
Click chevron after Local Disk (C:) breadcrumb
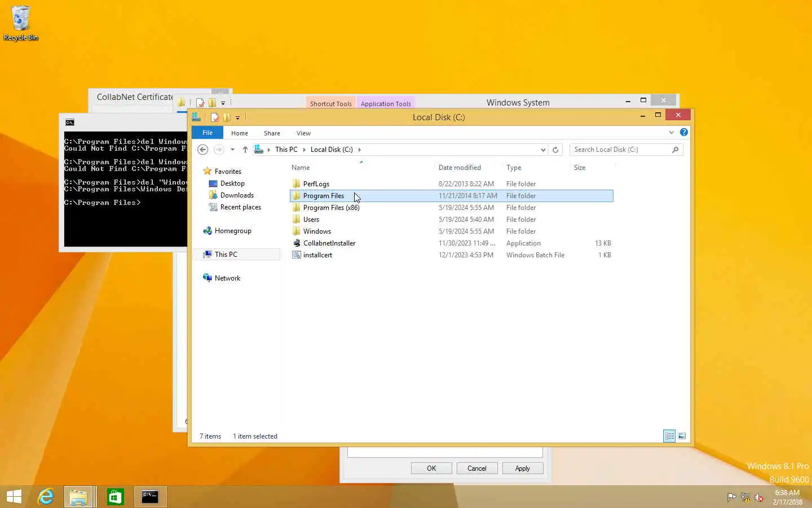(x=359, y=150)
